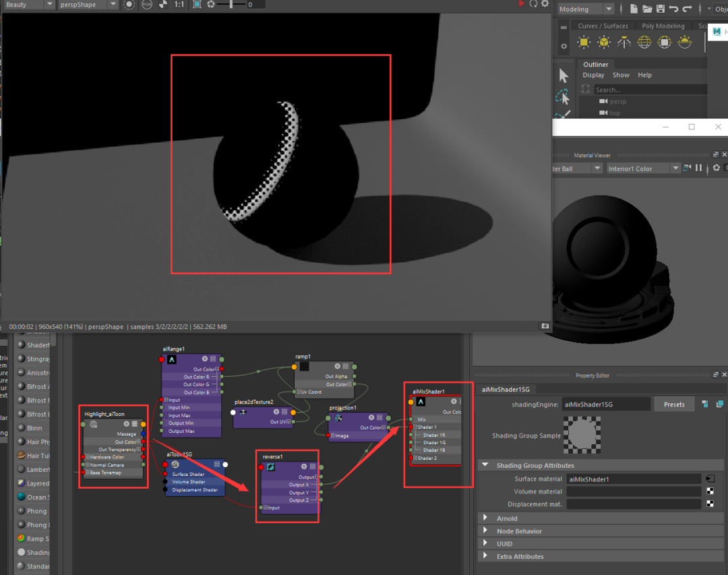The height and width of the screenshot is (575, 728).
Task: Select the Outliner tab
Action: [596, 65]
